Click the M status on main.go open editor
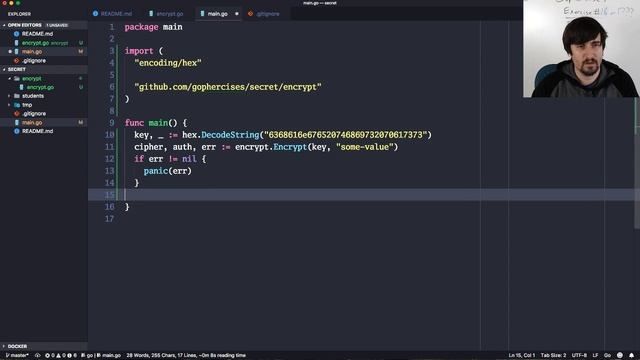The width and height of the screenshot is (640, 360). click(x=80, y=51)
